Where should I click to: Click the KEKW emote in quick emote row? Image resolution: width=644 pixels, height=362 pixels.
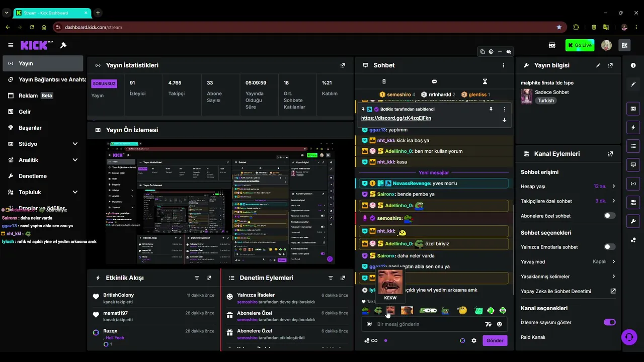[390, 311]
